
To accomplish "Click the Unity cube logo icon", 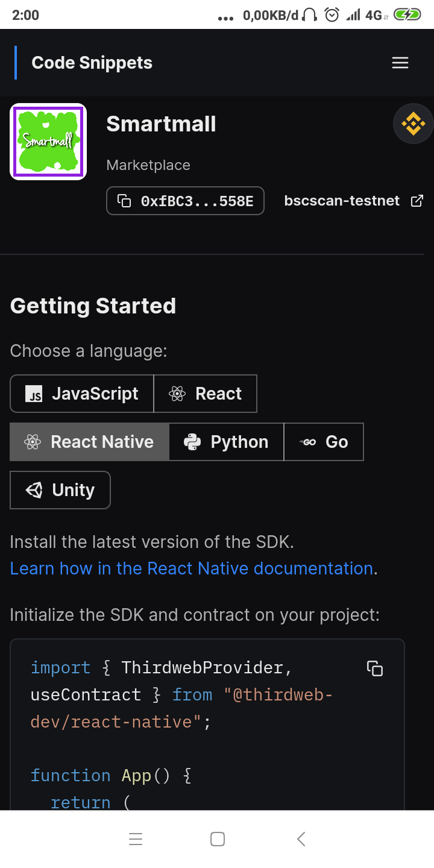I will (34, 490).
